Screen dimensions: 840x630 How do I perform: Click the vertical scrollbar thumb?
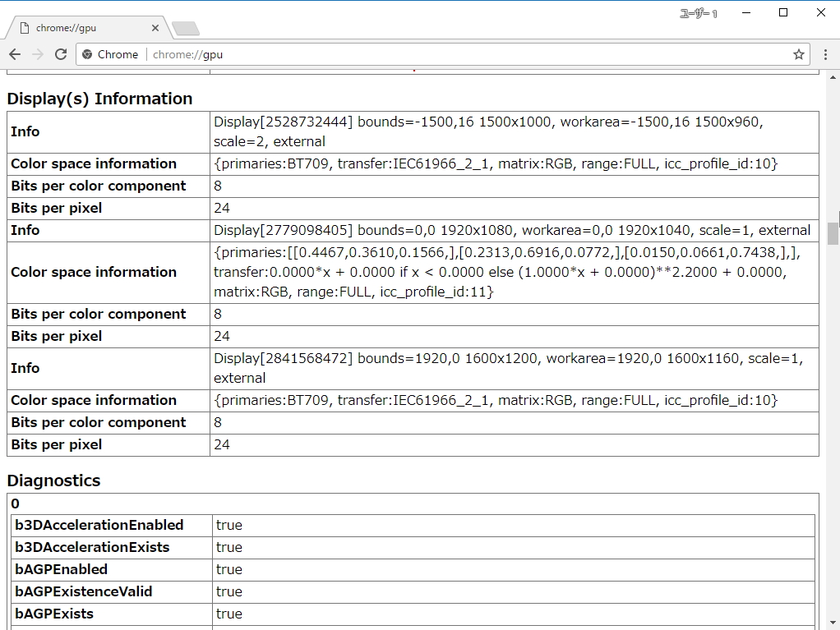coord(833,234)
